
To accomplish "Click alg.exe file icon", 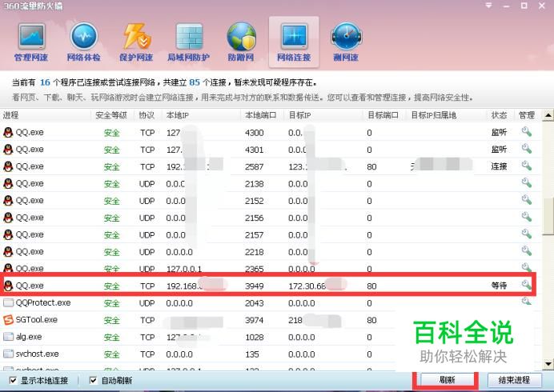I will [x=8, y=337].
